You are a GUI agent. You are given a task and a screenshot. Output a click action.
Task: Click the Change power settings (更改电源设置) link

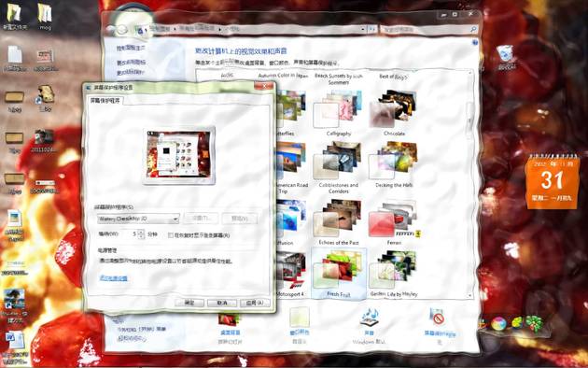pos(114,278)
